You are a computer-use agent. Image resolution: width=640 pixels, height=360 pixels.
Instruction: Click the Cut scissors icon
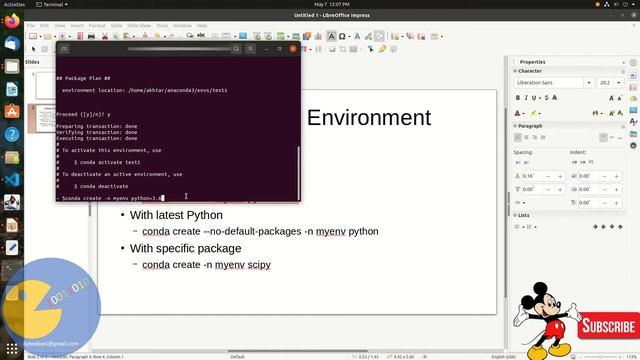tap(104, 36)
